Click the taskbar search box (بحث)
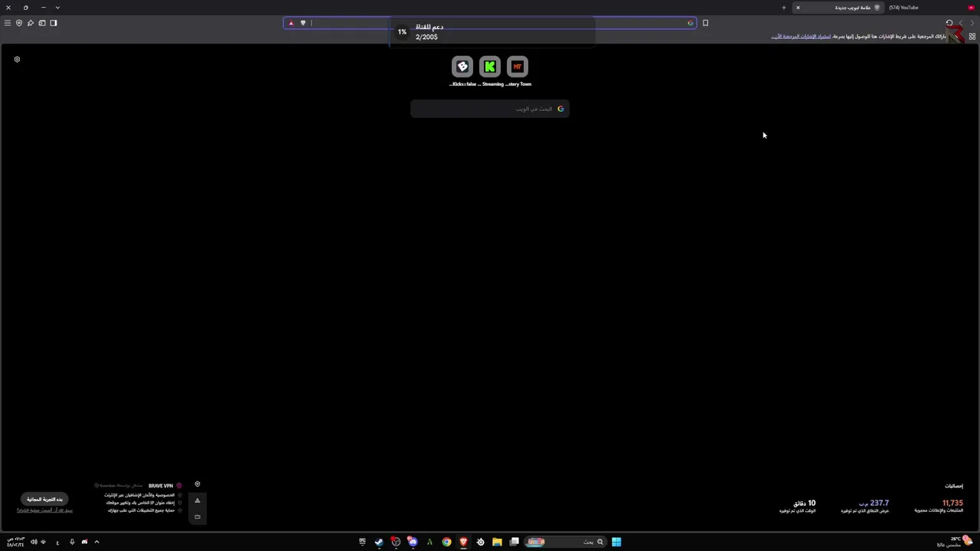Image resolution: width=980 pixels, height=551 pixels. click(567, 542)
